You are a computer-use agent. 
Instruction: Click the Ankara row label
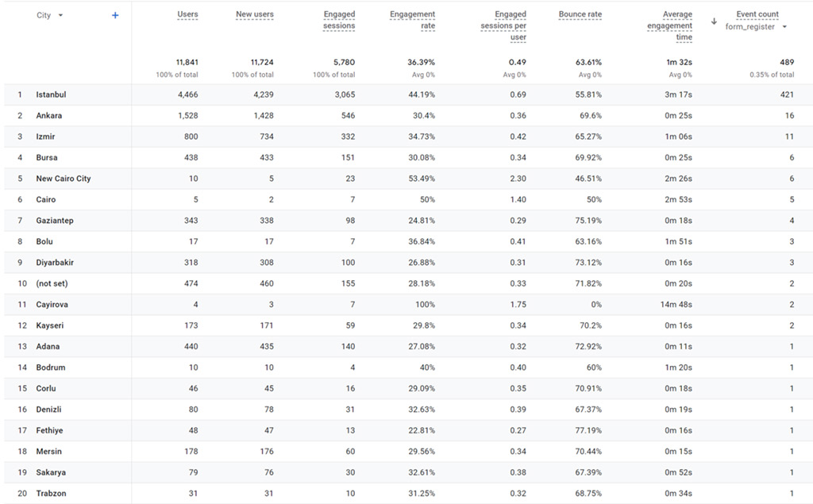click(x=48, y=116)
